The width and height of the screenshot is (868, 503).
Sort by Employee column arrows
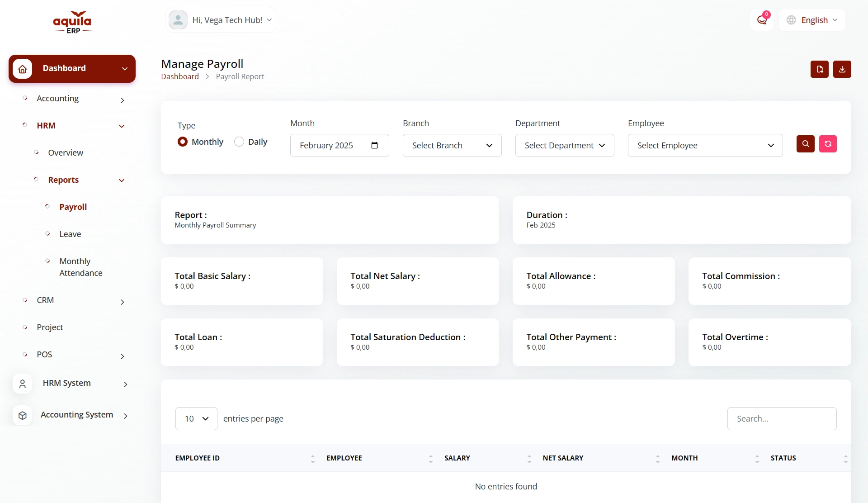[431, 459]
